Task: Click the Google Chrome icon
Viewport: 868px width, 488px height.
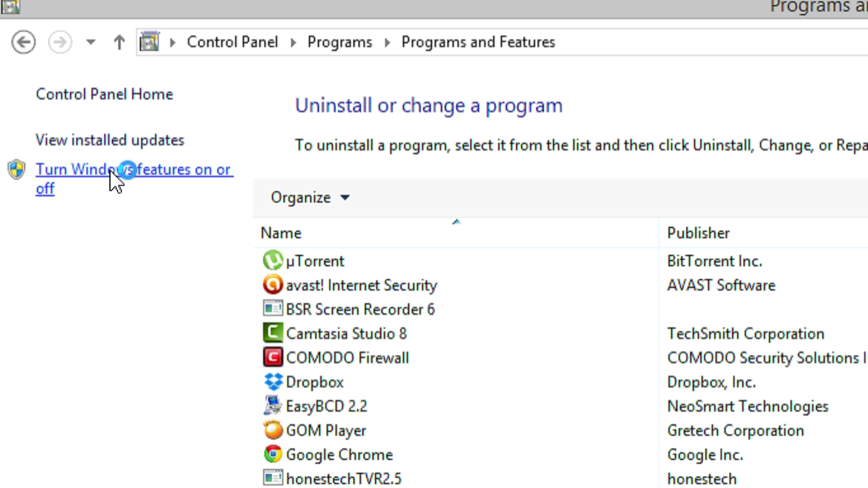Action: coord(273,454)
